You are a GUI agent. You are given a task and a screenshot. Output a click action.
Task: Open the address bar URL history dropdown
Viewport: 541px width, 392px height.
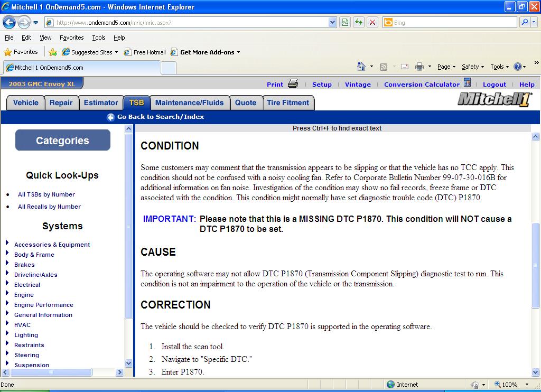332,23
